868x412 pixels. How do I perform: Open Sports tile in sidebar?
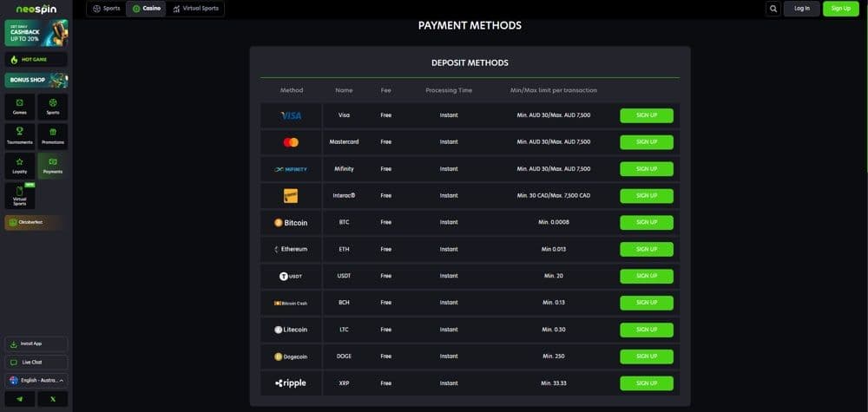[53, 107]
